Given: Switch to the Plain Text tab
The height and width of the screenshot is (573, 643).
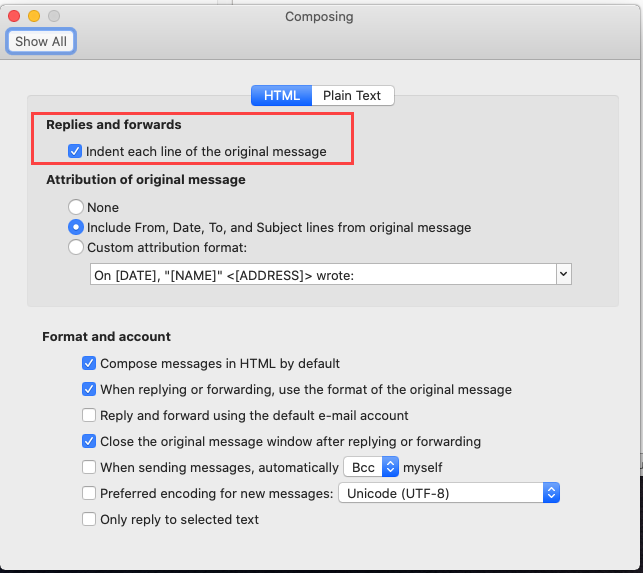Looking at the screenshot, I should coord(353,95).
